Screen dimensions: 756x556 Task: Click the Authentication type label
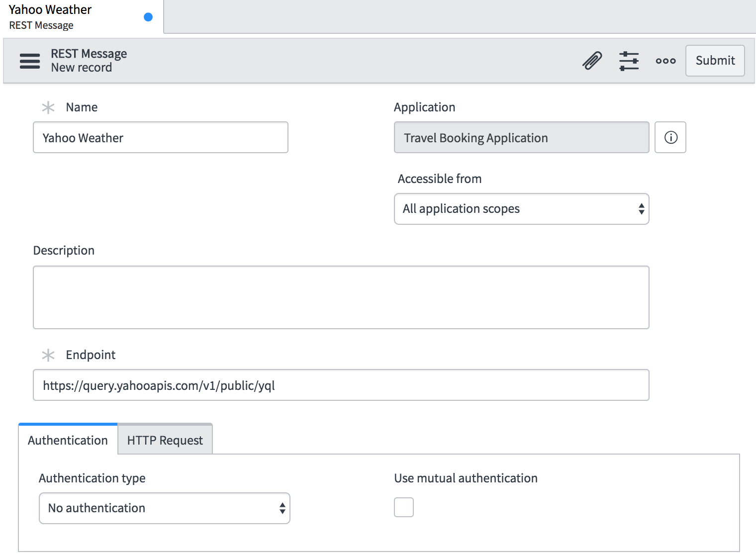(92, 478)
